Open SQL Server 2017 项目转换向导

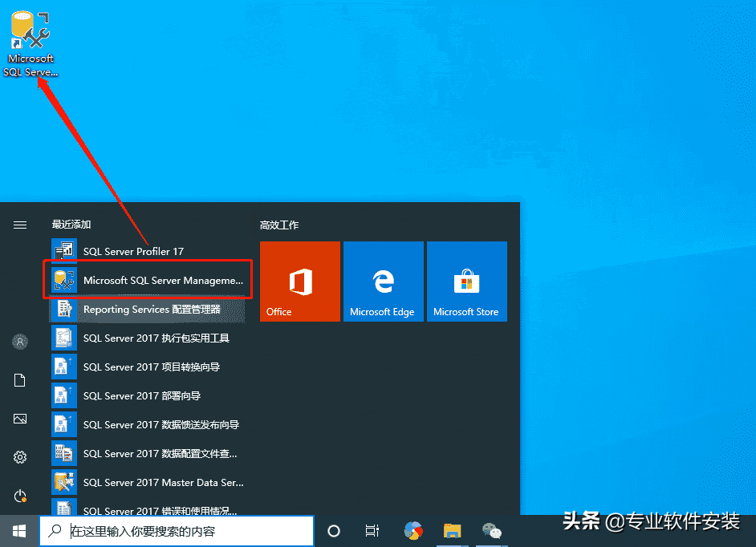coord(148,367)
